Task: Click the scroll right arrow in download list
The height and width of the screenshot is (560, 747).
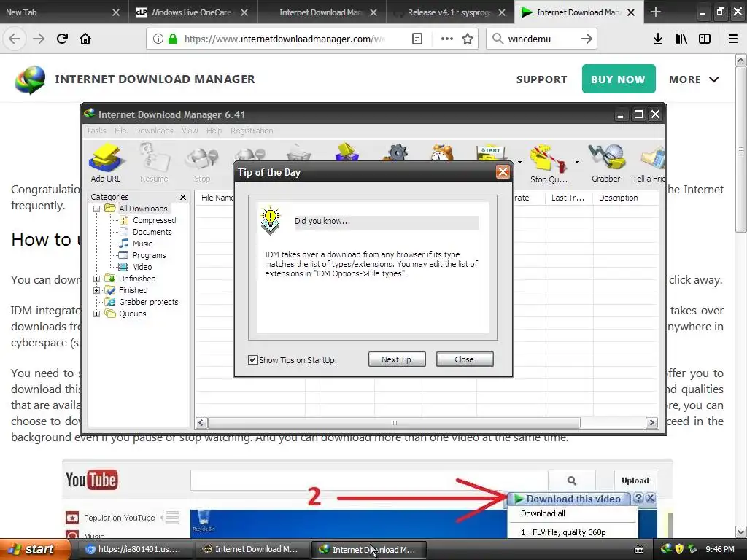Action: (x=651, y=423)
